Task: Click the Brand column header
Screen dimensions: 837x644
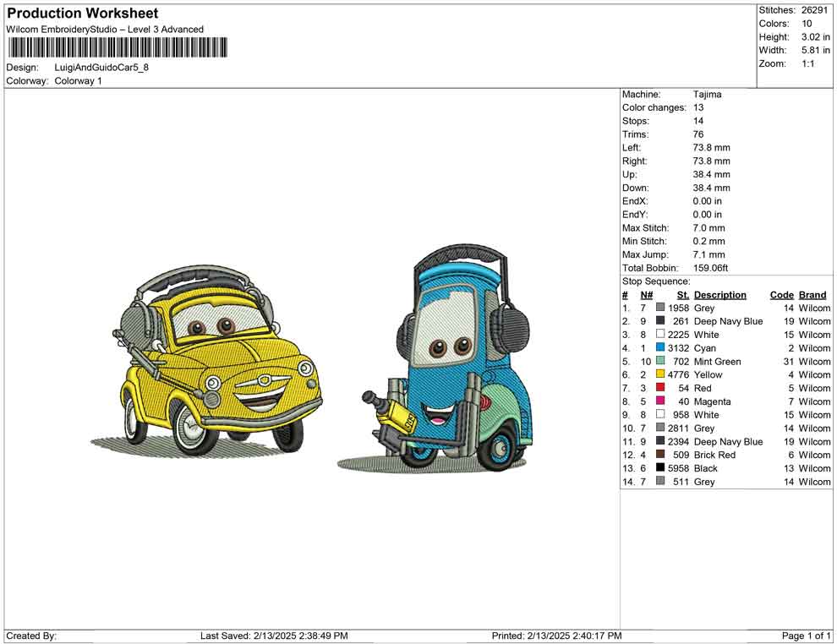Action: [812, 295]
